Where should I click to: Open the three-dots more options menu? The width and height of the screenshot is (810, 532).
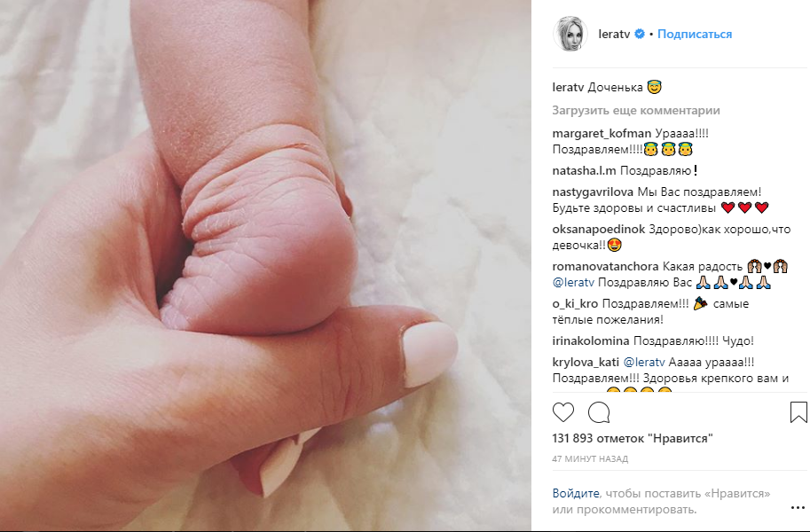[798, 508]
